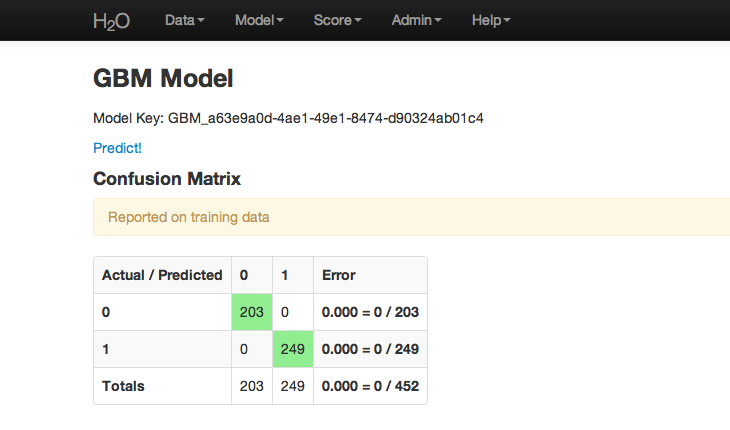Open the Admin menu

pos(416,20)
